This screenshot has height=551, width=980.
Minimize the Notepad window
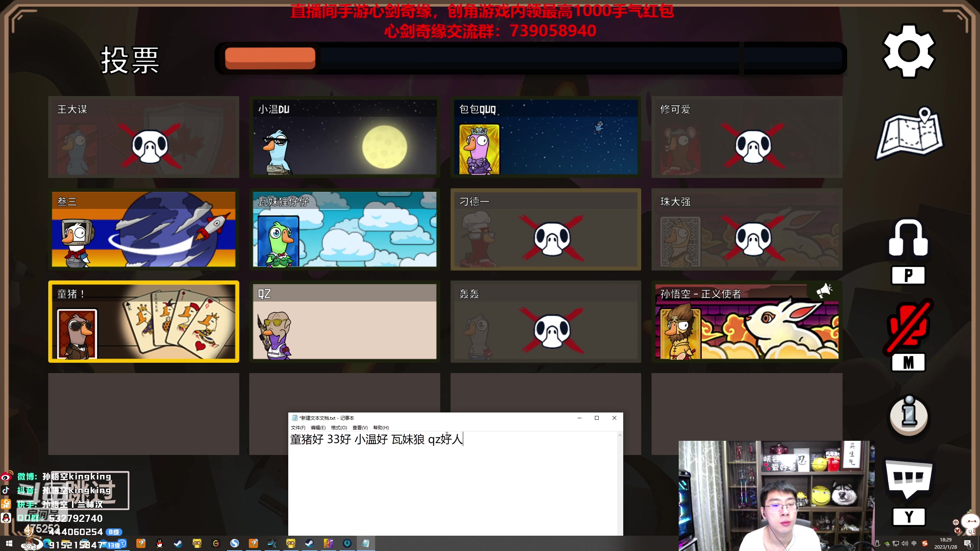coord(580,418)
